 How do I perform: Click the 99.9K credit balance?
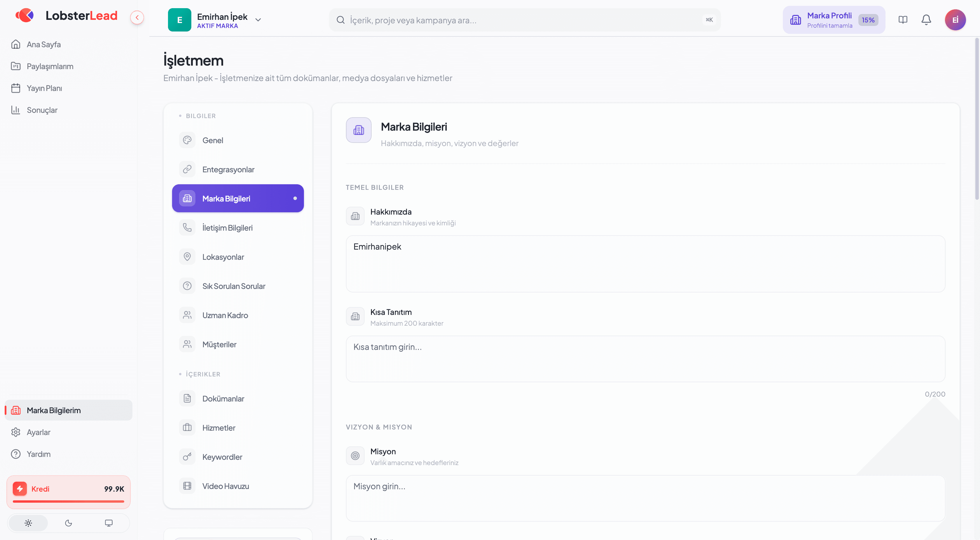114,489
